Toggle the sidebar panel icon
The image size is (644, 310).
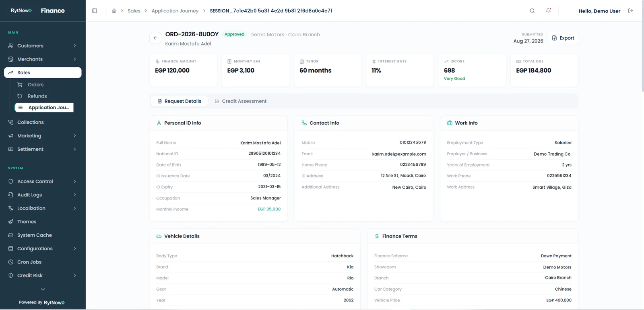coord(95,11)
